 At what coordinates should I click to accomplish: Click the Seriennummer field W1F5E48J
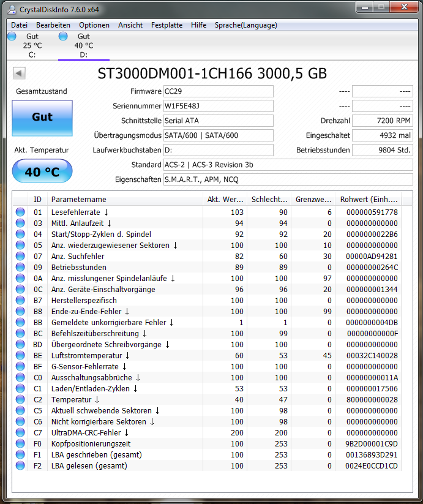219,106
